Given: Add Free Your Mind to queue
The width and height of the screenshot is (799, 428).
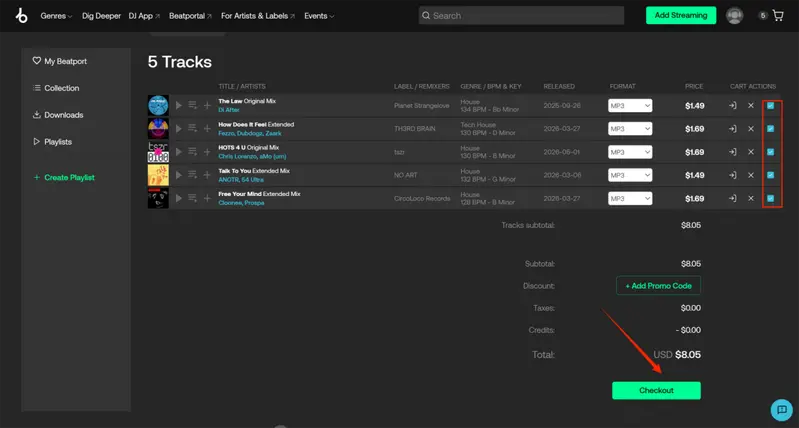Looking at the screenshot, I should [x=193, y=198].
